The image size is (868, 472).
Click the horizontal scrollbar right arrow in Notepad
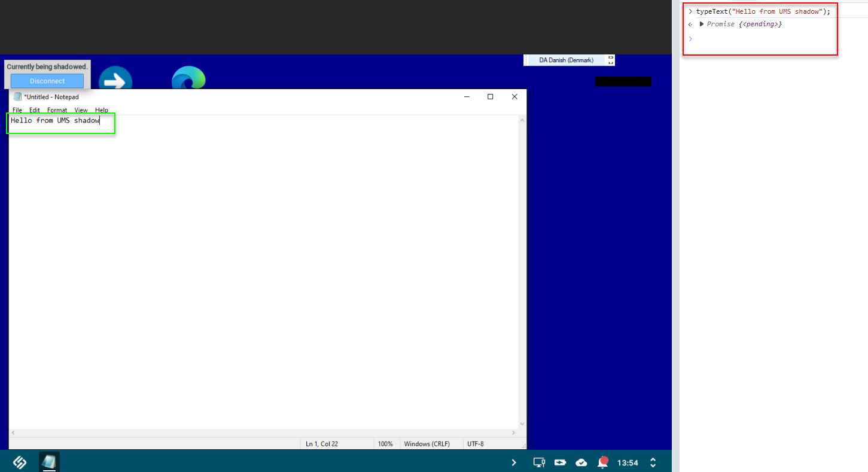point(513,433)
